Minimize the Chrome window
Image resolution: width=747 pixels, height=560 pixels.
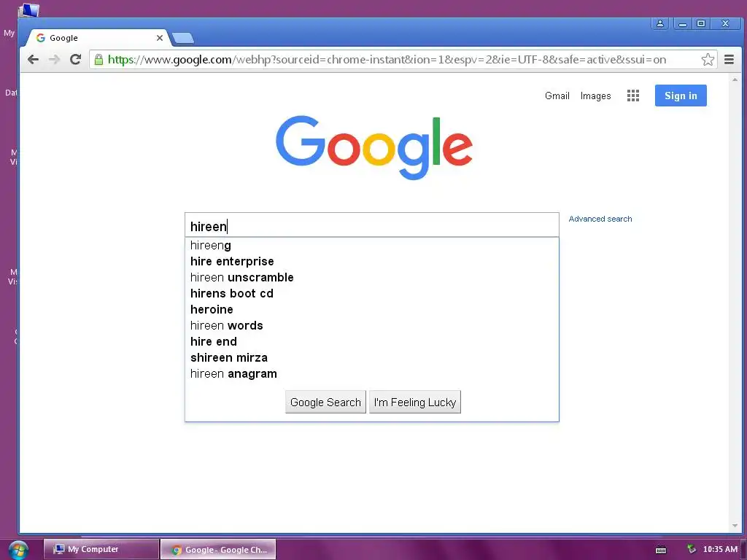tap(682, 23)
